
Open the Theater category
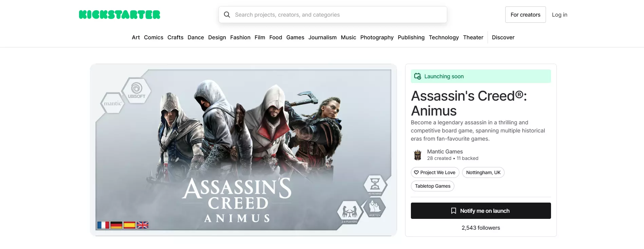coord(473,37)
